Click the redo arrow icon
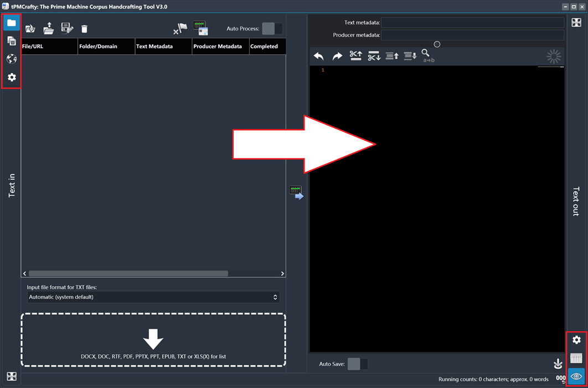 pyautogui.click(x=337, y=57)
